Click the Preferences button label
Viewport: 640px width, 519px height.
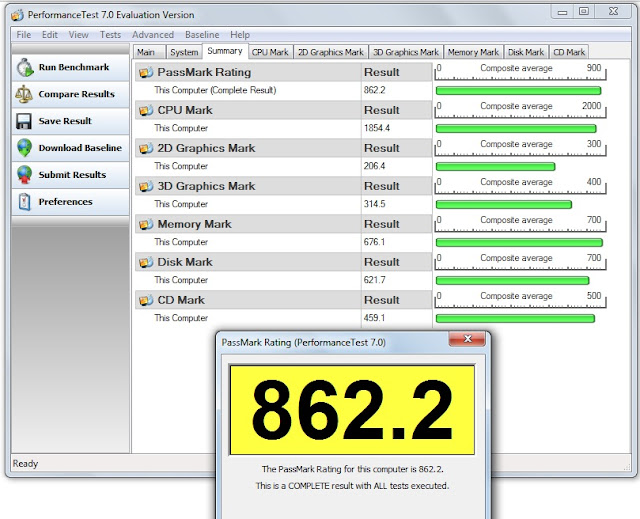65,202
